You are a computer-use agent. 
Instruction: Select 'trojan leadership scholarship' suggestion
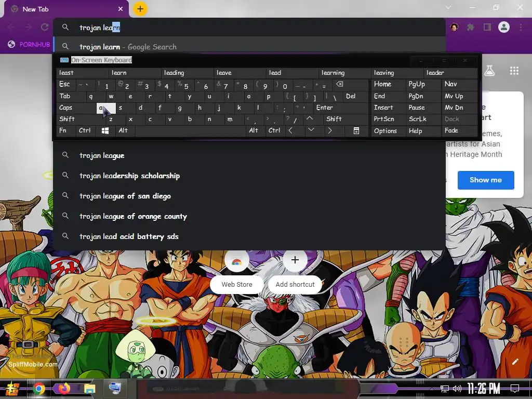(x=249, y=176)
